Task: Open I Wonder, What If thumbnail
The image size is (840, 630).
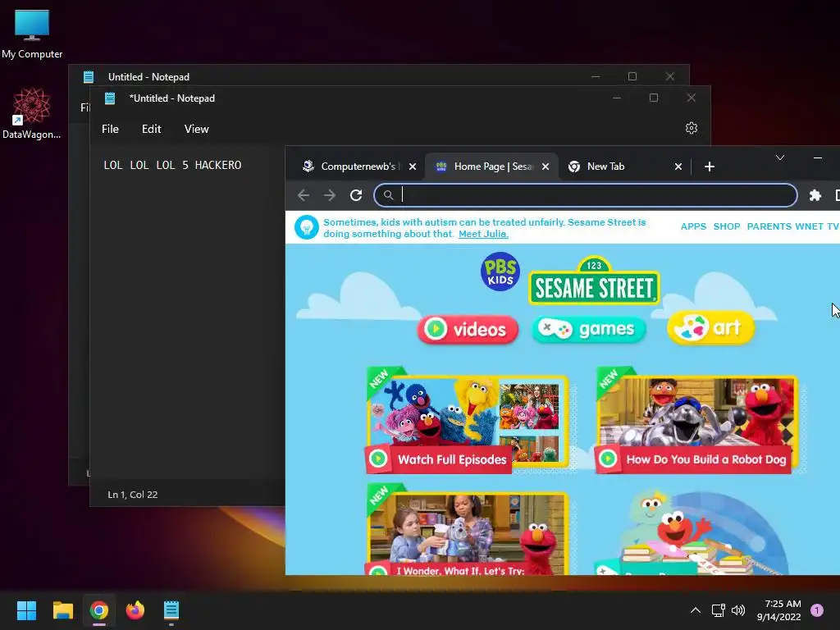Action: click(467, 530)
